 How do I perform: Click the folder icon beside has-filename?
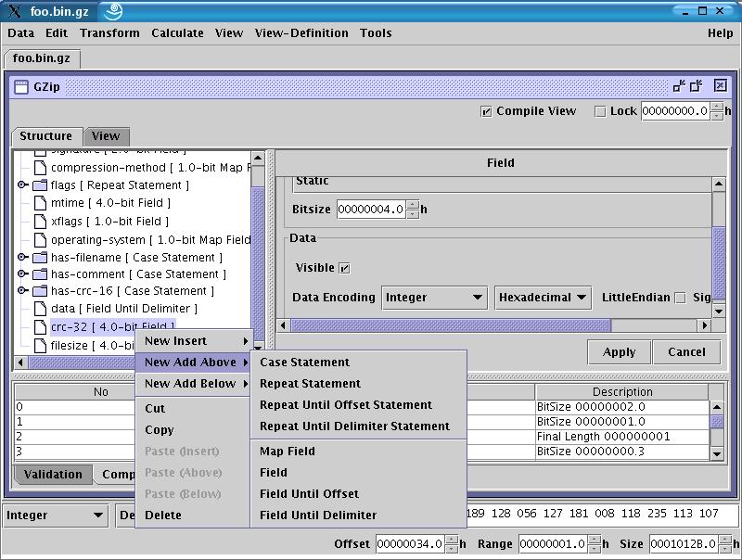[x=40, y=258]
